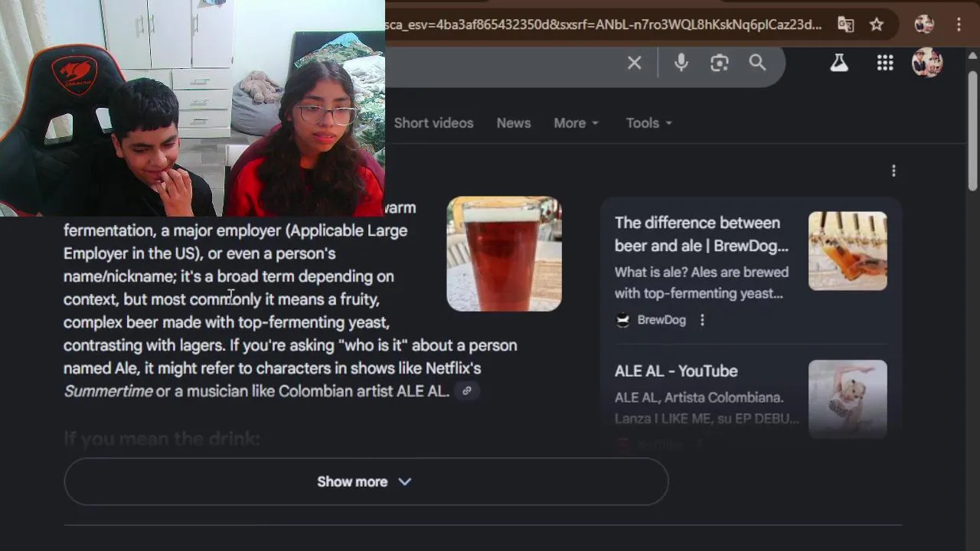Expand overview with Show more button

click(366, 481)
